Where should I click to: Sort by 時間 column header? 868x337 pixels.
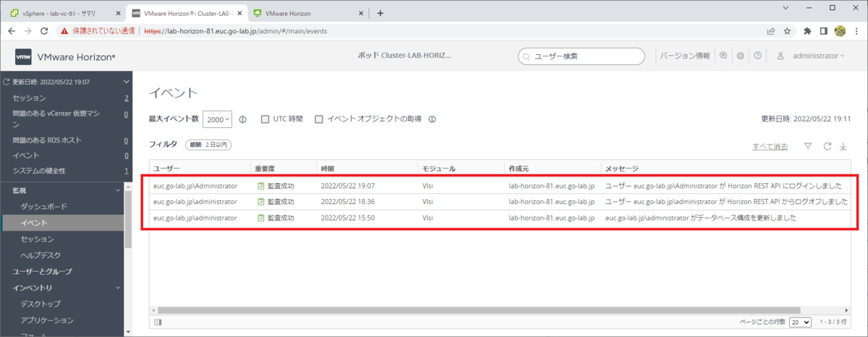(x=326, y=168)
